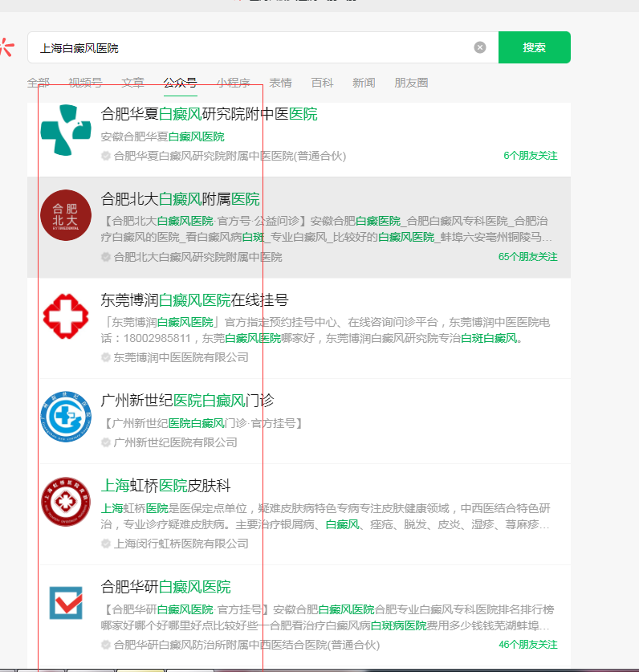Viewport: 639px width, 672px height.
Task: Click the red cross avatar of 东莞博润
Action: [66, 316]
